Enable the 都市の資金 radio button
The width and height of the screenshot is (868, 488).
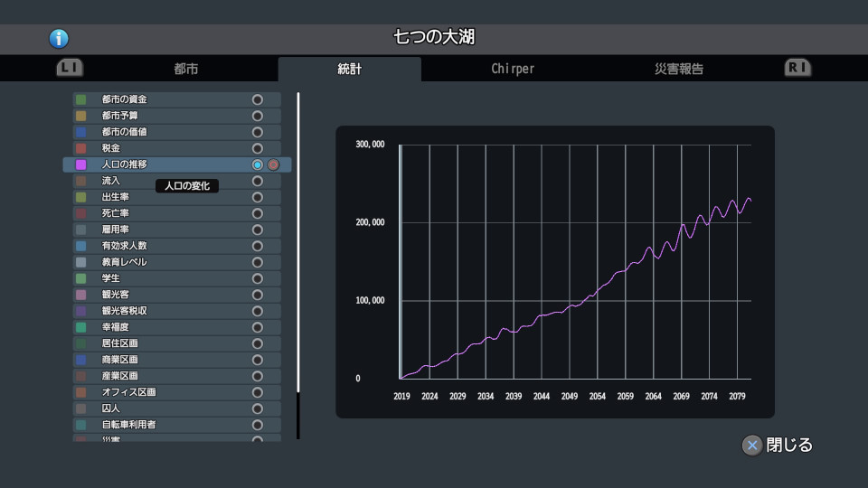point(258,99)
